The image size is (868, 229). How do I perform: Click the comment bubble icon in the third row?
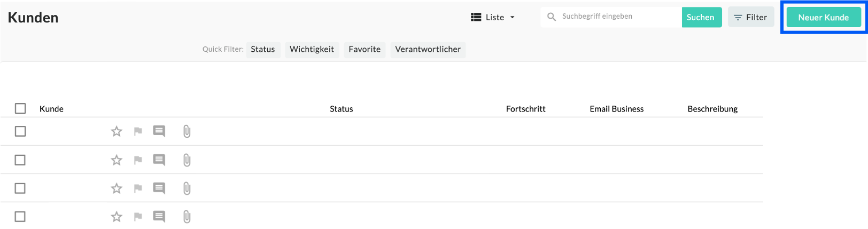159,188
